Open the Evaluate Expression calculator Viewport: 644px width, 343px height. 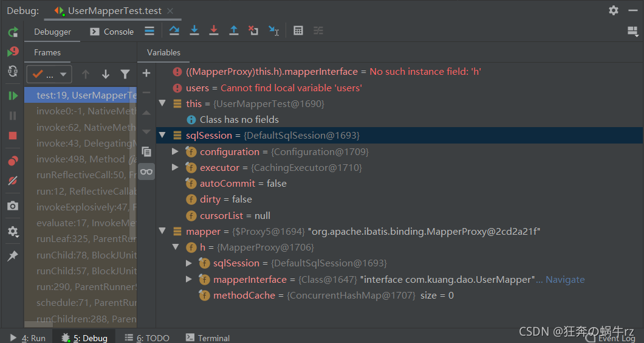click(x=298, y=30)
